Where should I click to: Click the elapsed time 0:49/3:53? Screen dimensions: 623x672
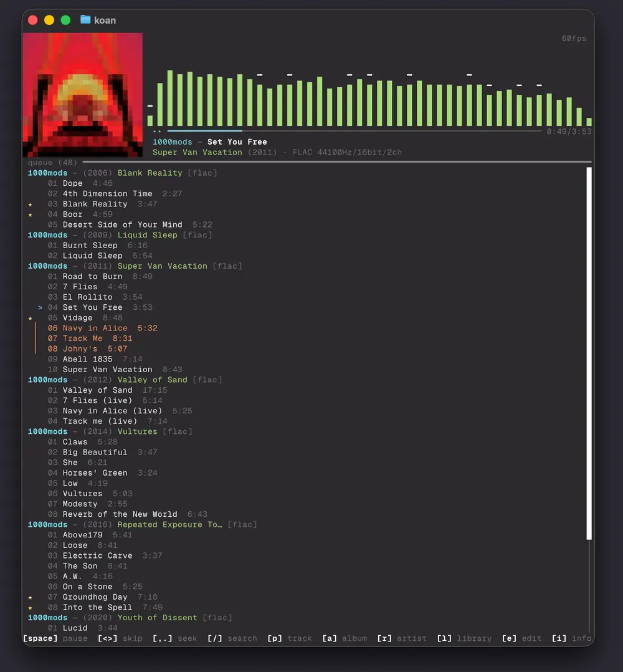[x=569, y=132]
